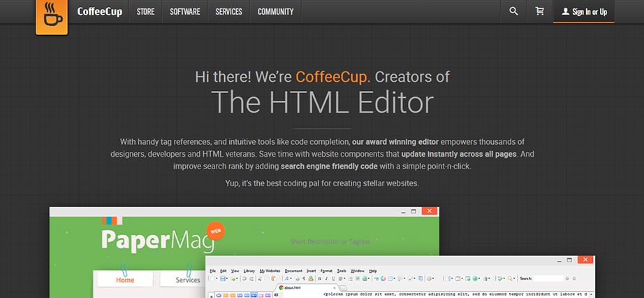
Task: Click 'search engine friendly code' text
Action: 329,166
